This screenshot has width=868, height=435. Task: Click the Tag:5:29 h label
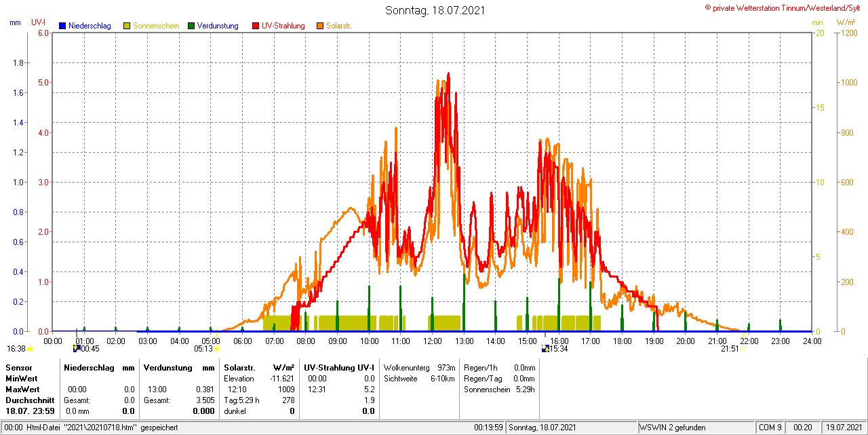[x=241, y=400]
